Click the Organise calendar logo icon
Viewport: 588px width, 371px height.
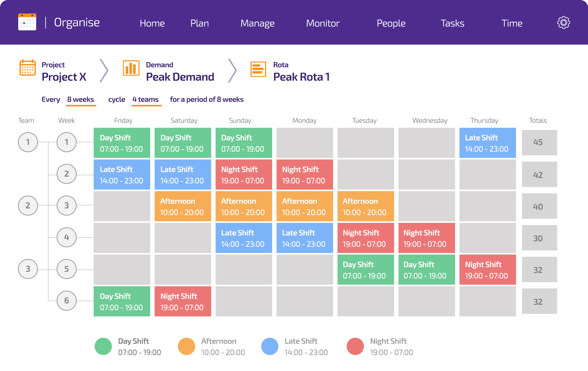27,22
